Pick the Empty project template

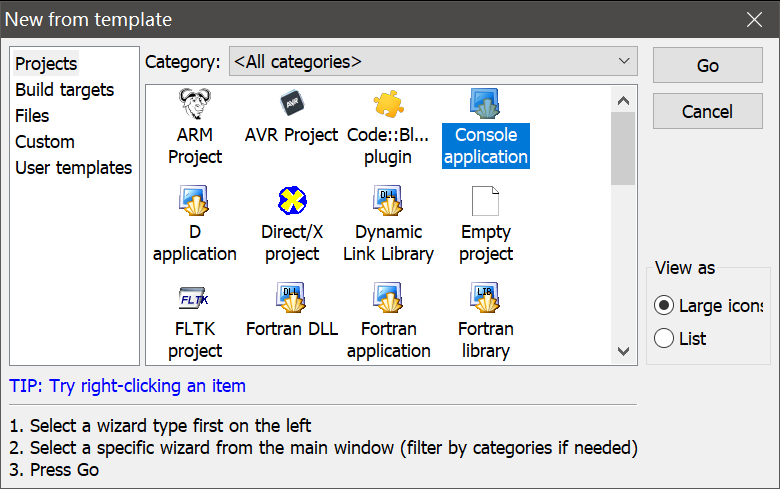(485, 201)
